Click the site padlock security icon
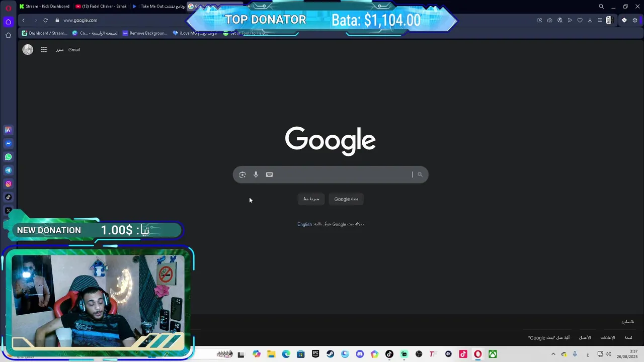Screen dimensions: 644x362 (57, 20)
